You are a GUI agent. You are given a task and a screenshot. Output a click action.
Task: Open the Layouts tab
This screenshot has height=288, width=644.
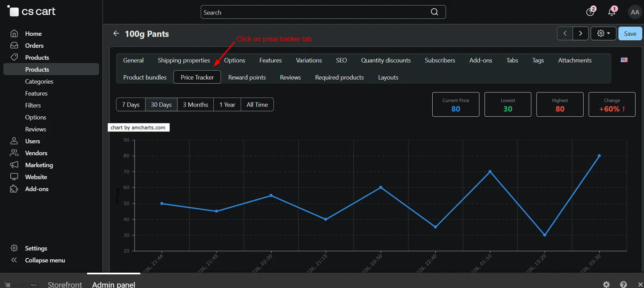pos(388,77)
